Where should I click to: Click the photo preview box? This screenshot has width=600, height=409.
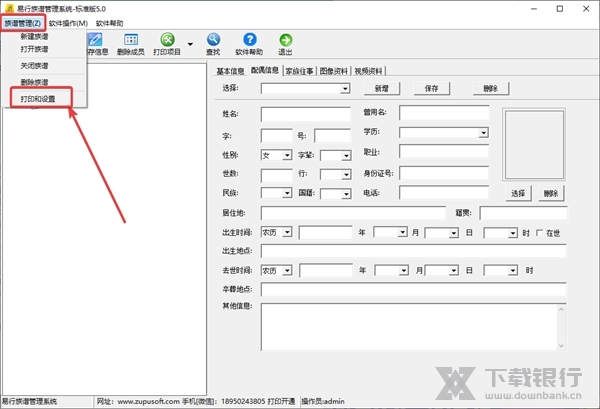[534, 145]
